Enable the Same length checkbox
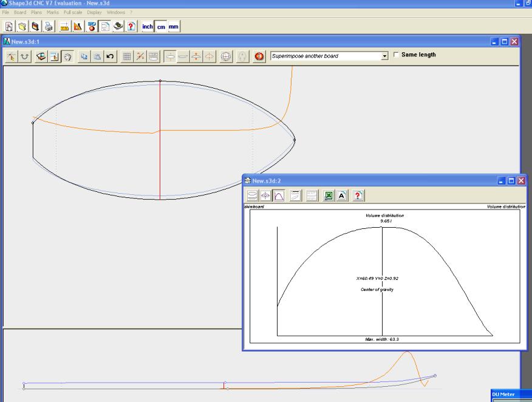Image resolution: width=532 pixels, height=402 pixels. click(397, 55)
